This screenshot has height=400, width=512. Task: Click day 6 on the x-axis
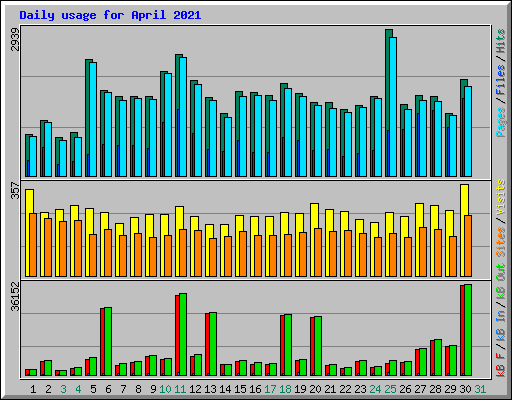pyautogui.click(x=108, y=389)
